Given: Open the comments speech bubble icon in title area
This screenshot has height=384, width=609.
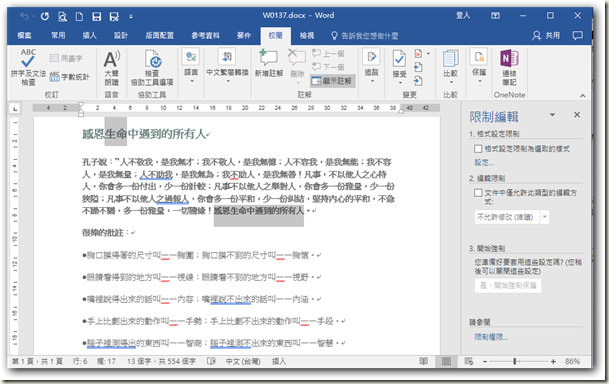Looking at the screenshot, I should click(x=578, y=36).
